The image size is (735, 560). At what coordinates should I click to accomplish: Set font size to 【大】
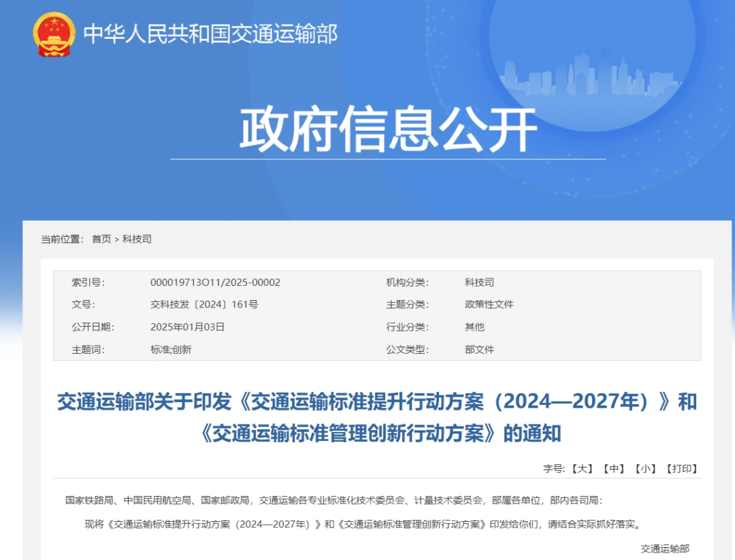583,468
